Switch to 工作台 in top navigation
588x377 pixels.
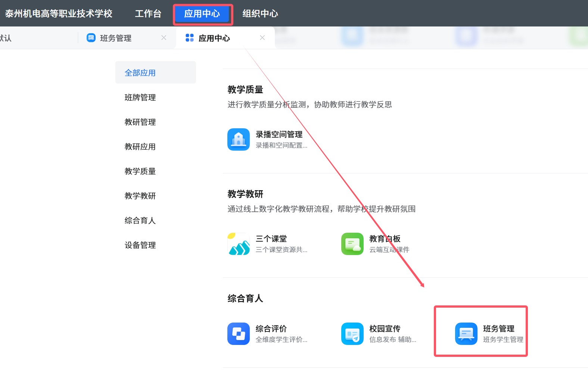(x=148, y=13)
